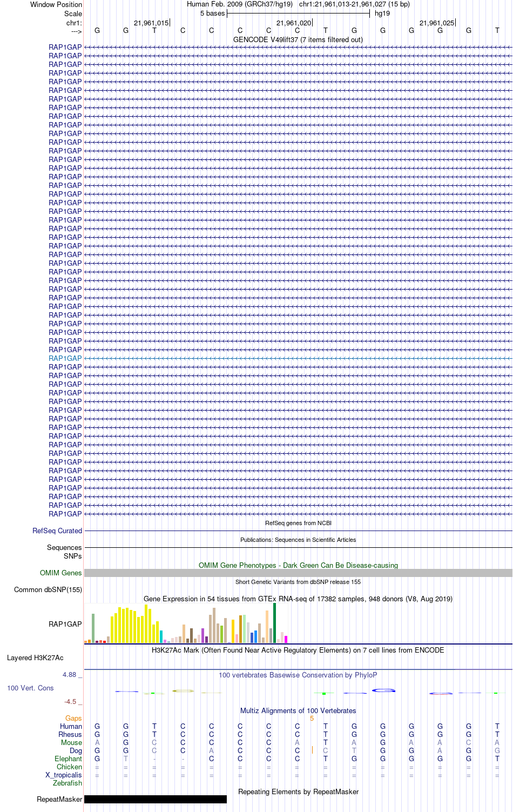Screen dimensions: 513x812
Task: Click the Layered H3K27Ac label
Action: pyautogui.click(x=35, y=658)
